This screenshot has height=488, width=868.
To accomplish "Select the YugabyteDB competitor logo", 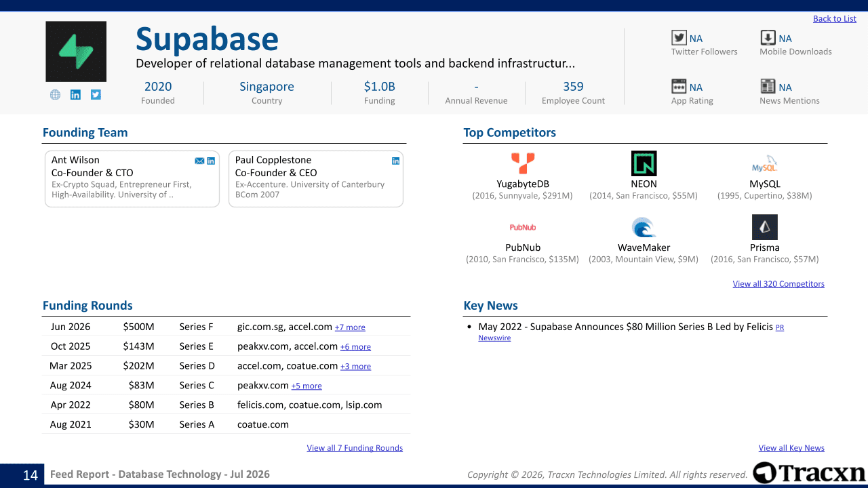I will 523,163.
